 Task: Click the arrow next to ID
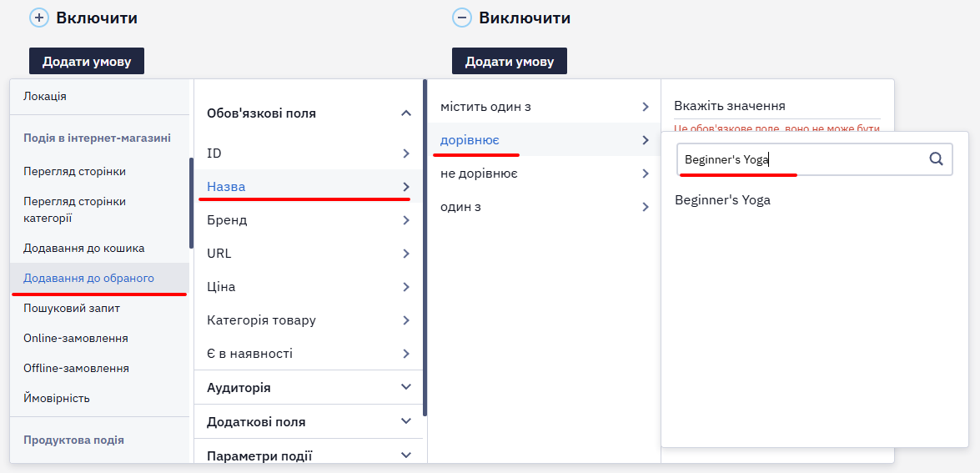406,153
